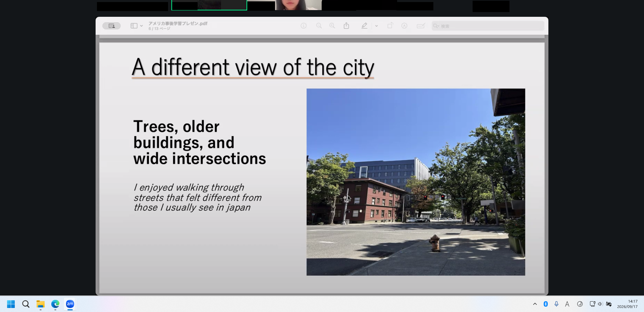Click the italic sentence about walking streets
Image resolution: width=644 pixels, height=312 pixels.
coord(198,197)
